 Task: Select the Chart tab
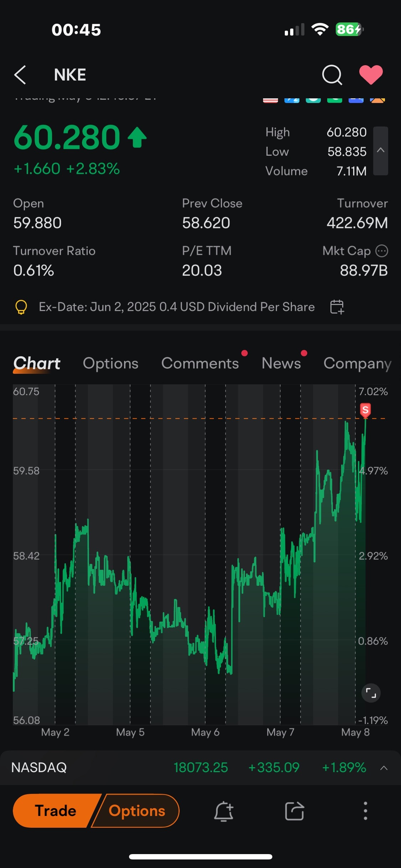(37, 363)
